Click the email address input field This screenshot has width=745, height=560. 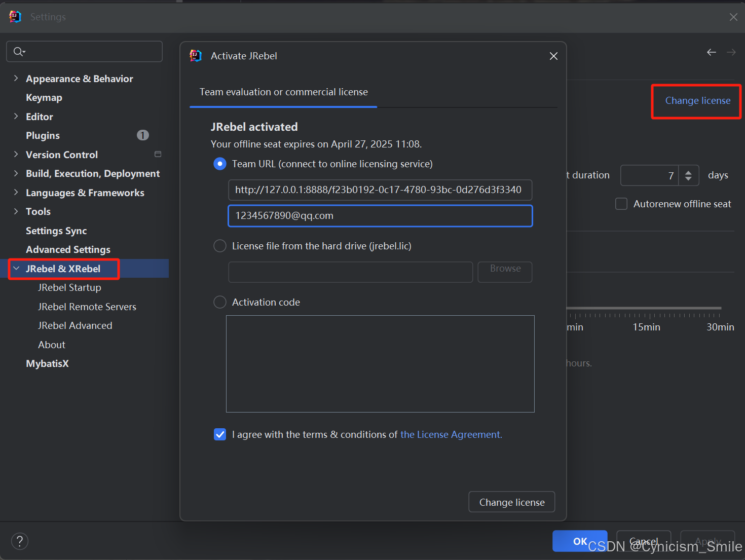(x=380, y=216)
